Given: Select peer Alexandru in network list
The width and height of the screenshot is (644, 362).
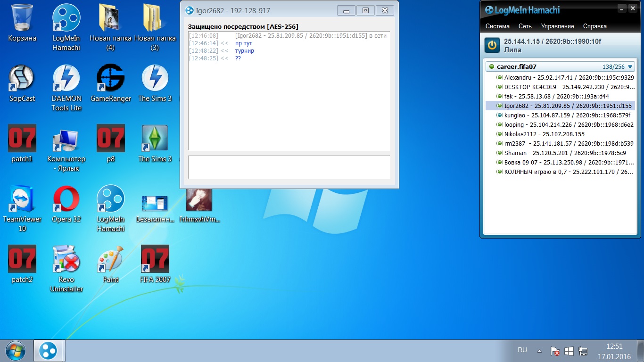Looking at the screenshot, I should (x=561, y=77).
